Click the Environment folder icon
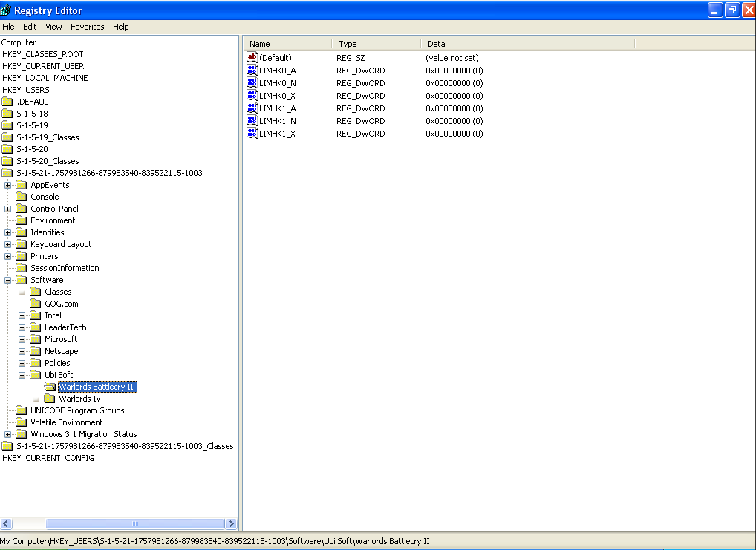Image resolution: width=756 pixels, height=550 pixels. click(22, 220)
